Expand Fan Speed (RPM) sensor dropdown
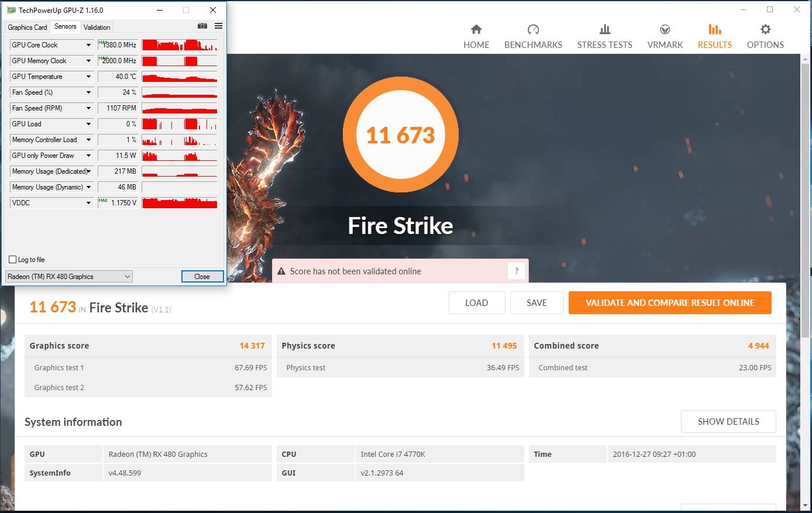The width and height of the screenshot is (812, 513). (x=89, y=108)
